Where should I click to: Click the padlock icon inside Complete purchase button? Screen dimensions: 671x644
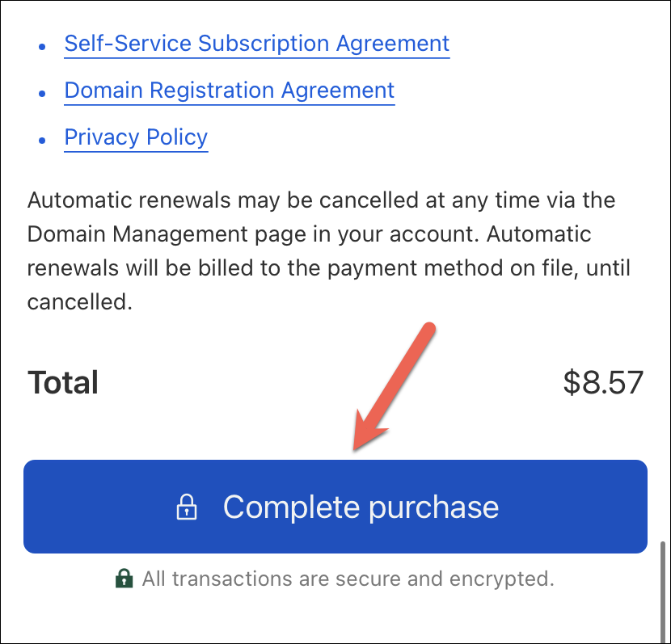click(187, 507)
